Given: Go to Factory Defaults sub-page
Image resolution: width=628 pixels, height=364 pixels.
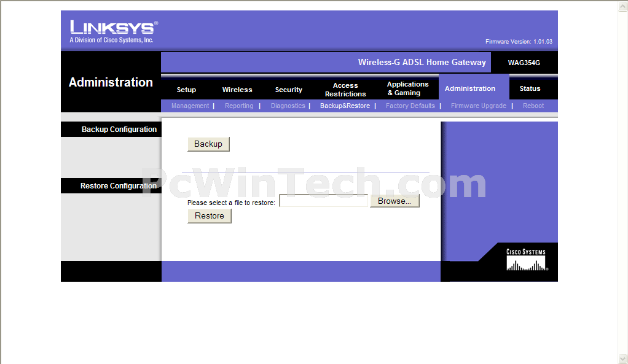Looking at the screenshot, I should (x=410, y=106).
